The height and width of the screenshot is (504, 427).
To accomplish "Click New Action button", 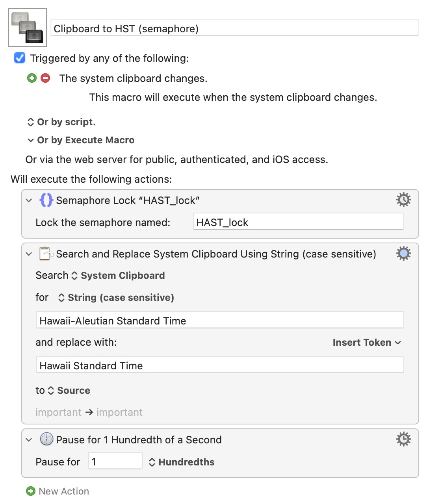I will coord(58,491).
